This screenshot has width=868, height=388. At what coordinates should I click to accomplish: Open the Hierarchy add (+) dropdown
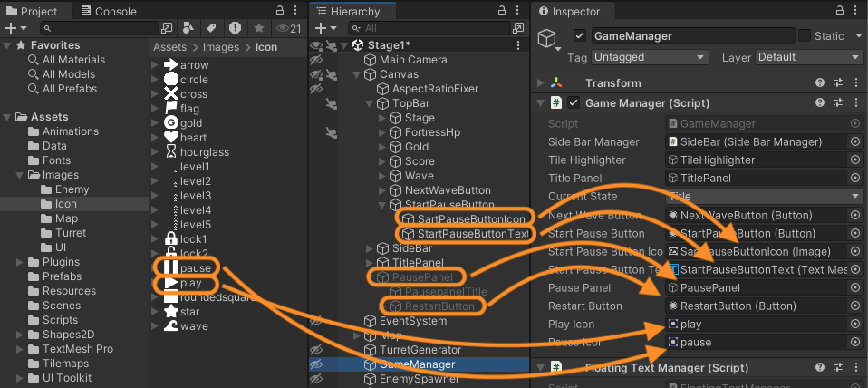[x=325, y=28]
